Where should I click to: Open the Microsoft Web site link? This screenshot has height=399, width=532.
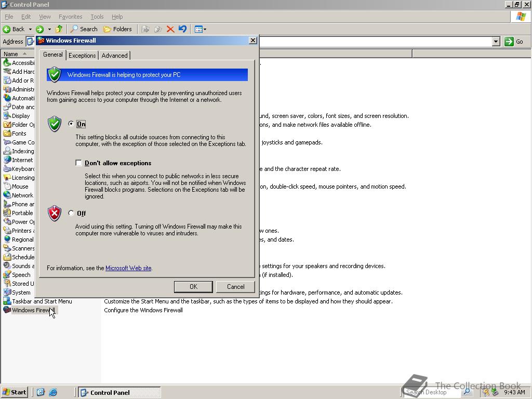coord(128,268)
